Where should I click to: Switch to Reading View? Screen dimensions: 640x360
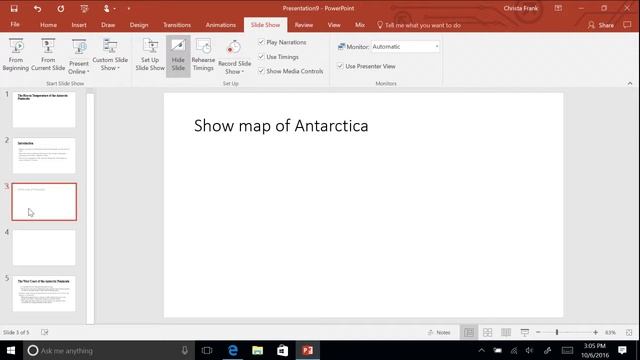coord(506,332)
